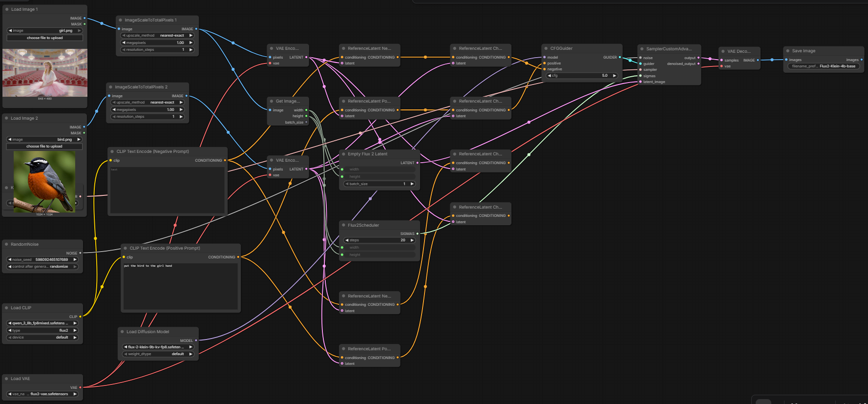Increase batch_size in Empty Flux 2 Latent

coord(412,184)
